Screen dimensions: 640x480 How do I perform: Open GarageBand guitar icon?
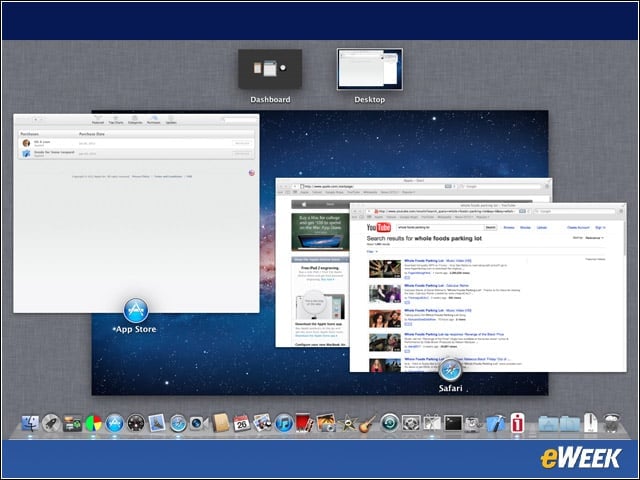[x=368, y=424]
